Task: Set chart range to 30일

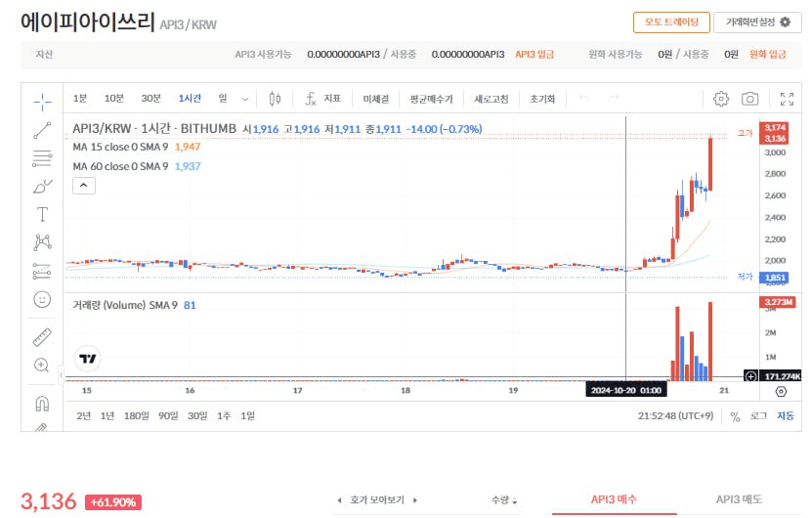Action: [x=197, y=416]
